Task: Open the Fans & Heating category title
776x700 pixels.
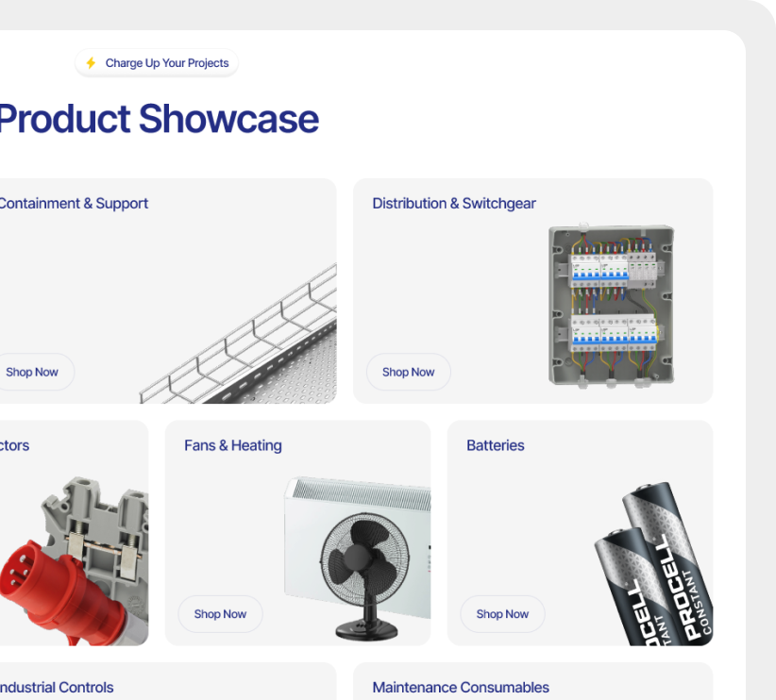Action: point(233,445)
